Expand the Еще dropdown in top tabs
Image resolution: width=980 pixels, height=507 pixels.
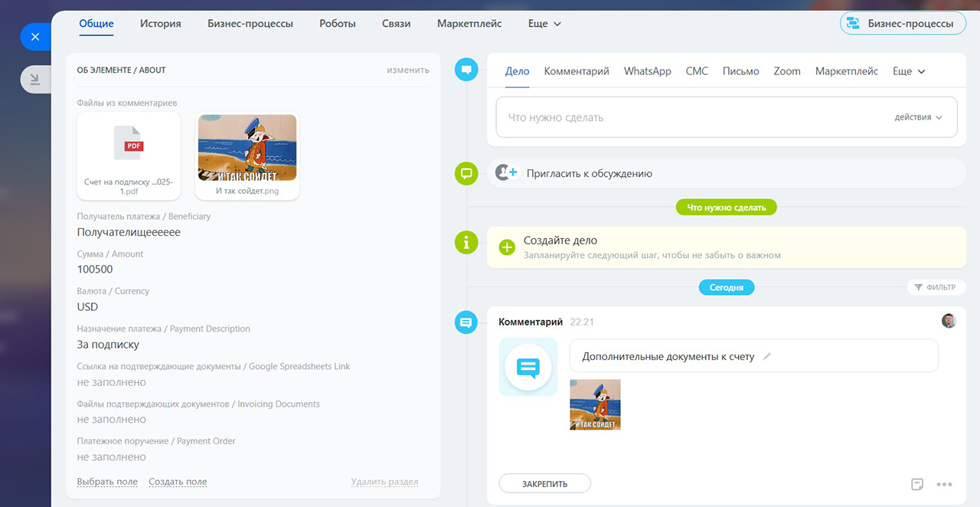(x=544, y=24)
